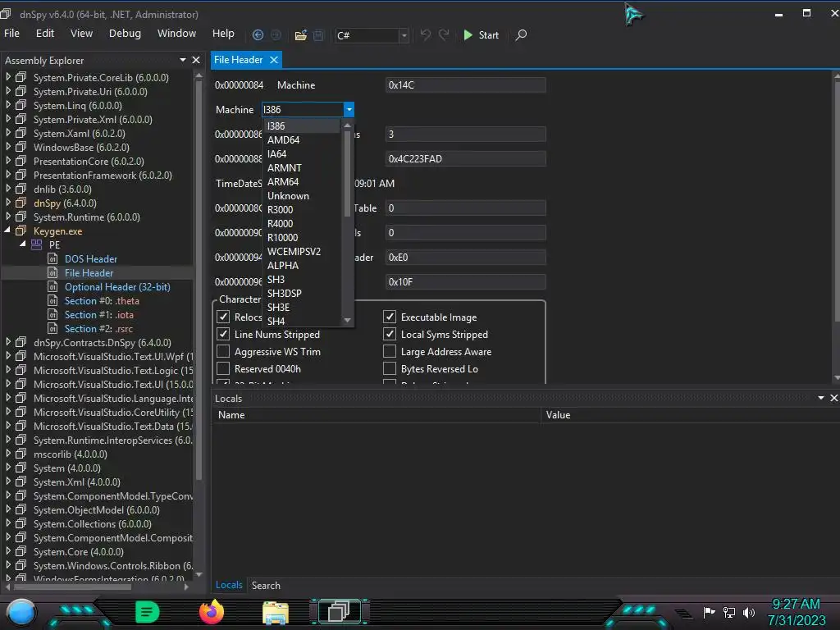Select Section #1: .iota
840x630 pixels.
[99, 314]
